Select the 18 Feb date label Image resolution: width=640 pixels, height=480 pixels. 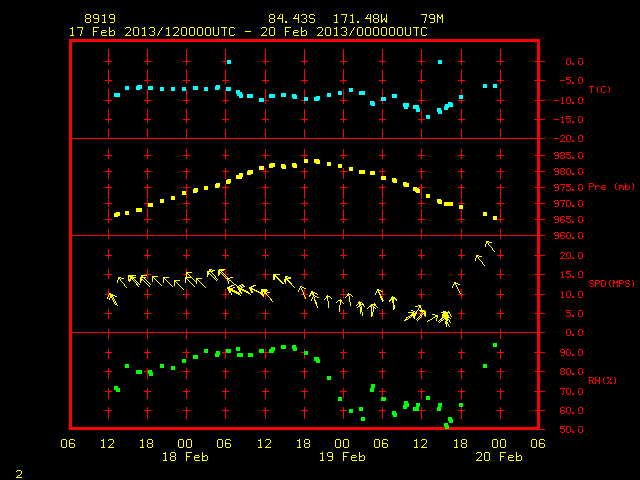coord(185,457)
